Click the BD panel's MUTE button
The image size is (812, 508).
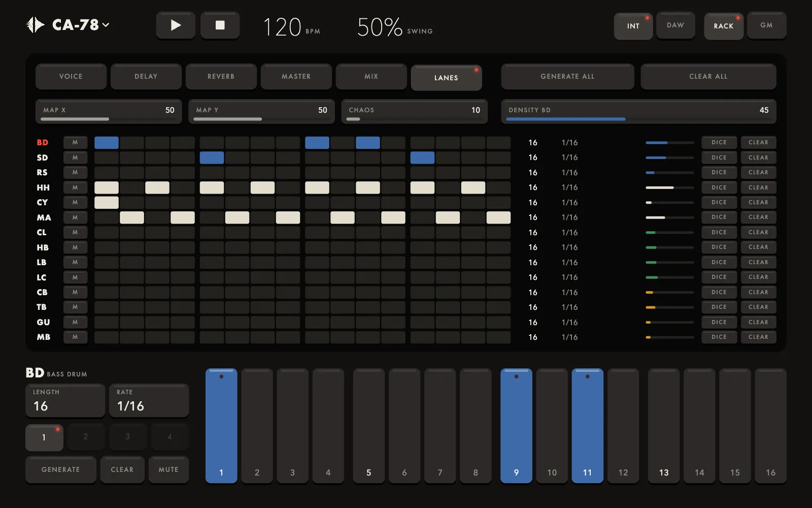[168, 470]
